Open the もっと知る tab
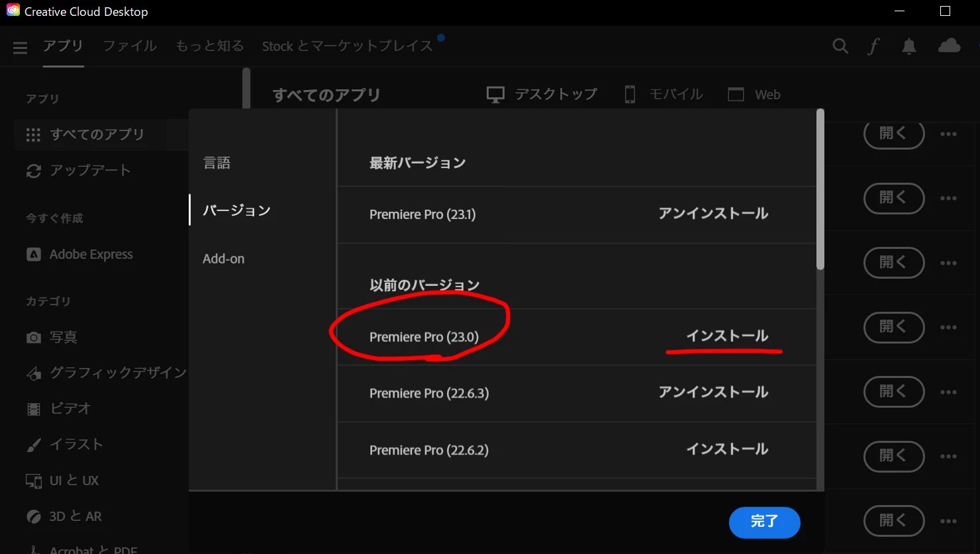The width and height of the screenshot is (980, 554). point(209,46)
